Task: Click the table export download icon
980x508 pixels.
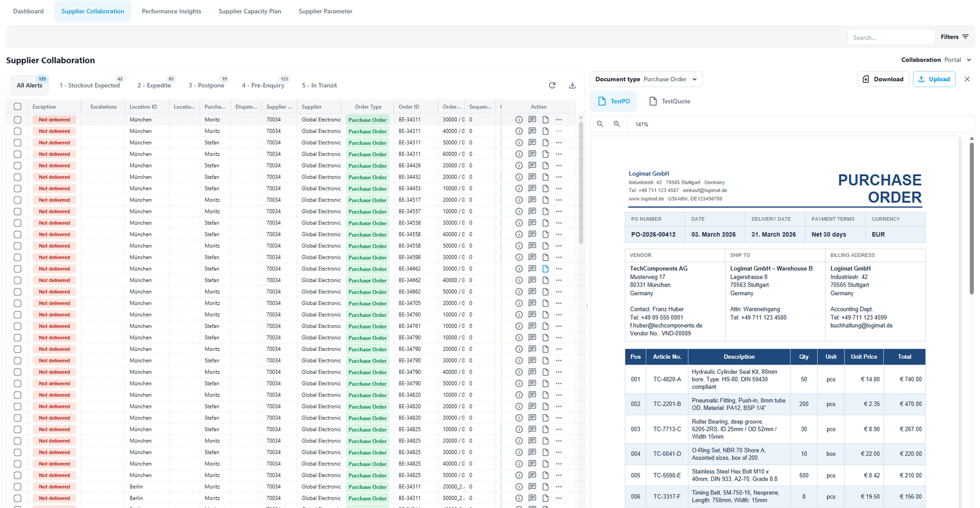Action: (572, 85)
